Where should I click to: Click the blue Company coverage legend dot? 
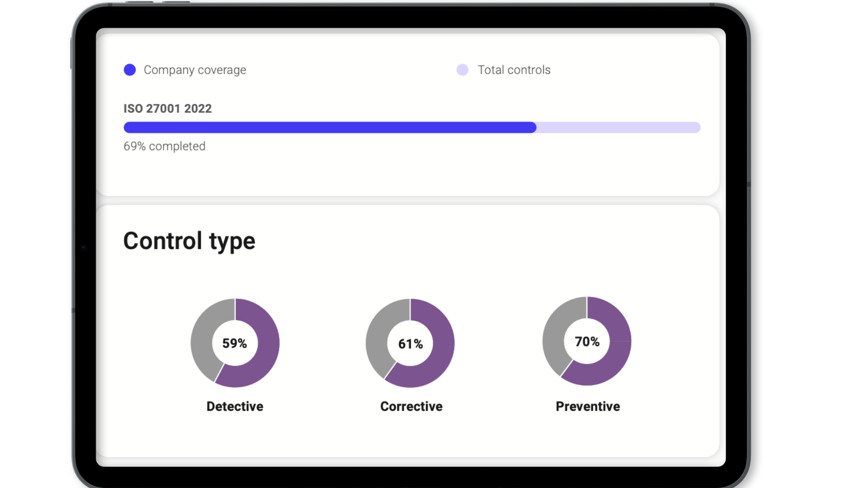click(130, 70)
